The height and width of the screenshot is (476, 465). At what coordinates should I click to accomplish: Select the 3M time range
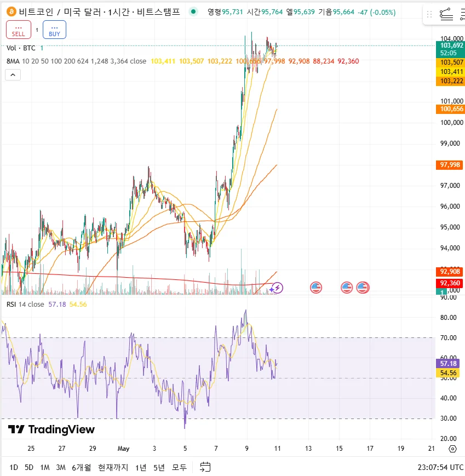[x=61, y=467]
